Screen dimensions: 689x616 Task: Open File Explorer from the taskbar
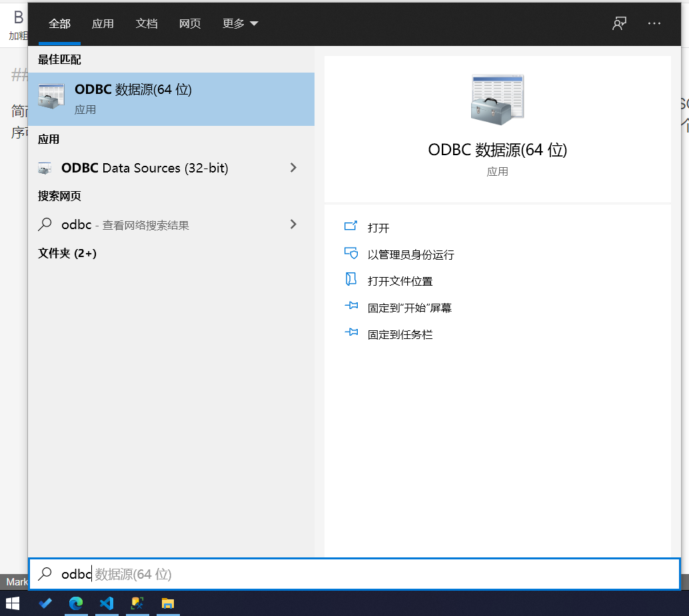click(167, 603)
